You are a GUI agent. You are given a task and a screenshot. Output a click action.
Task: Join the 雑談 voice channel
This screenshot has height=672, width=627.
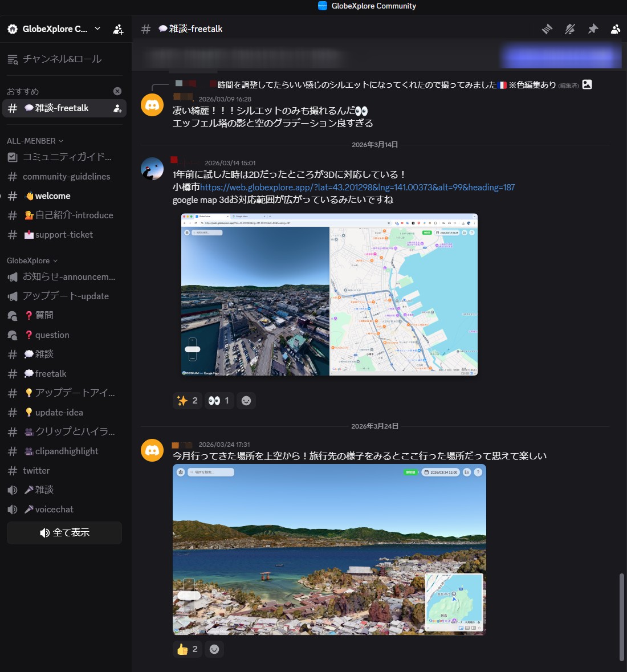tap(64, 490)
